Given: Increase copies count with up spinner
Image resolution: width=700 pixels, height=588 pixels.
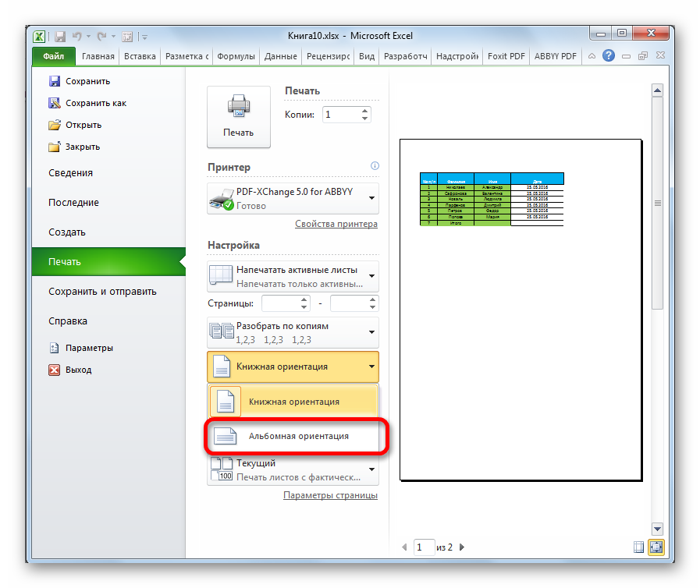Looking at the screenshot, I should (364, 110).
